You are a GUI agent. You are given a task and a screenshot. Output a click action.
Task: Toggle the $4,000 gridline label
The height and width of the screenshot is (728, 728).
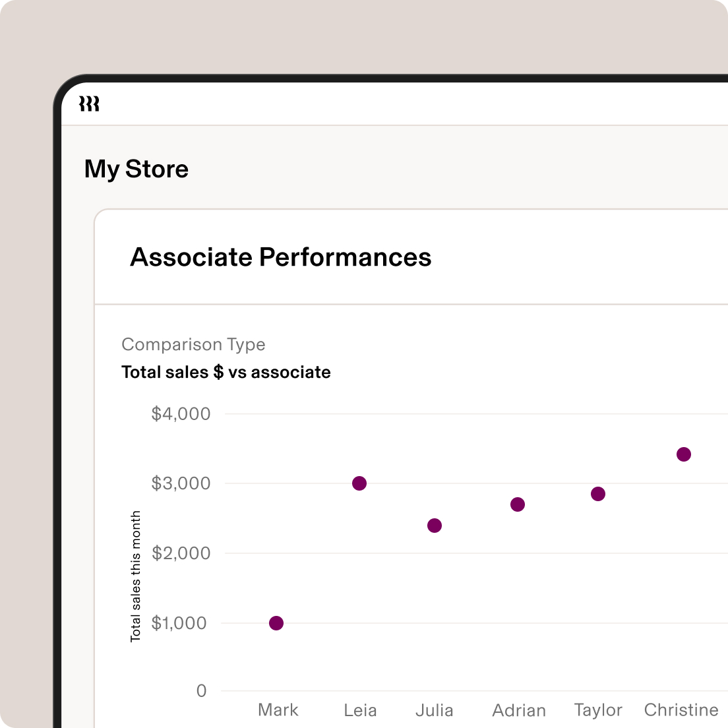[181, 413]
